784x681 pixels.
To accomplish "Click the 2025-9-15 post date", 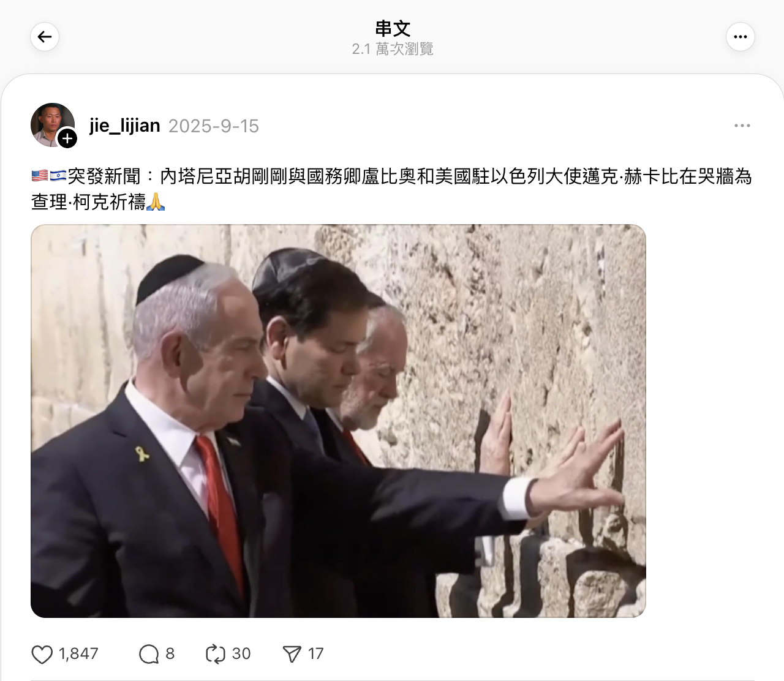I will [x=214, y=126].
